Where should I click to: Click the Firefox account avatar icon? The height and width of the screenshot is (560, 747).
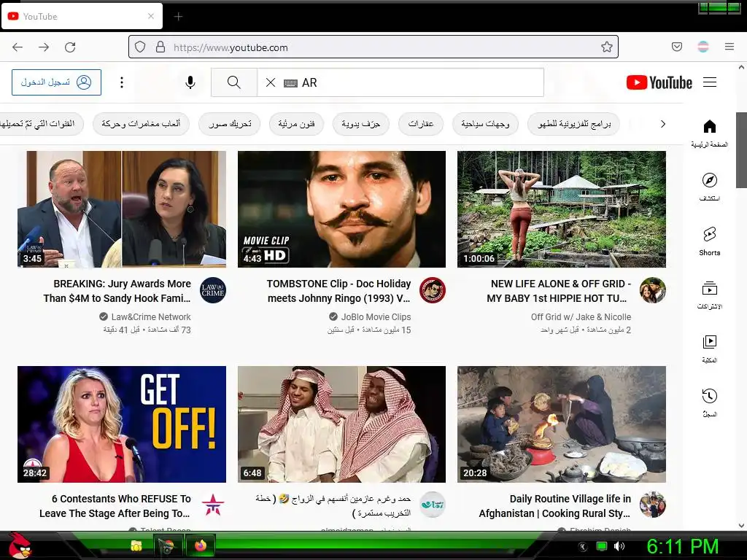click(703, 47)
